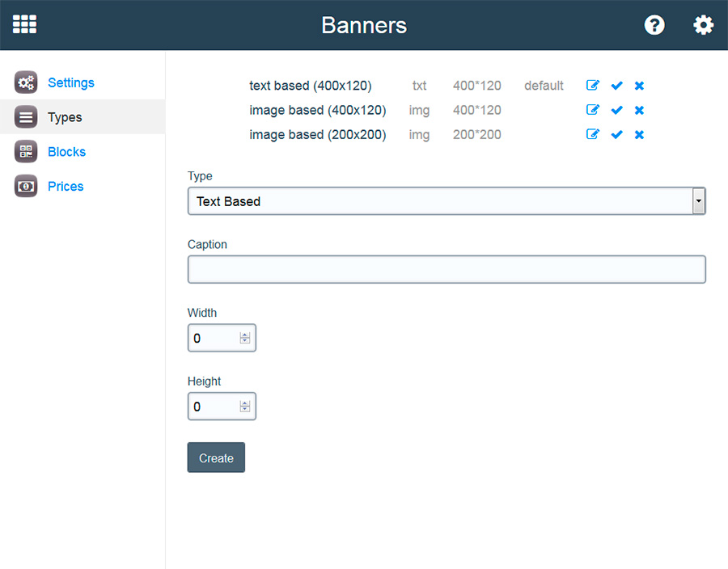Open the gear settings icon in header
This screenshot has height=569, width=728.
pyautogui.click(x=703, y=25)
